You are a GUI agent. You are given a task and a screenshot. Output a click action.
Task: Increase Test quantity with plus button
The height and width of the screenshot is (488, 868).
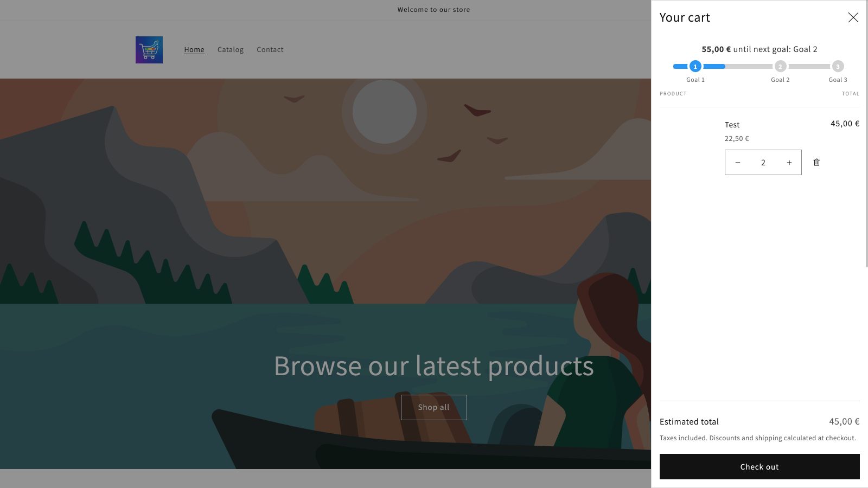pyautogui.click(x=789, y=163)
